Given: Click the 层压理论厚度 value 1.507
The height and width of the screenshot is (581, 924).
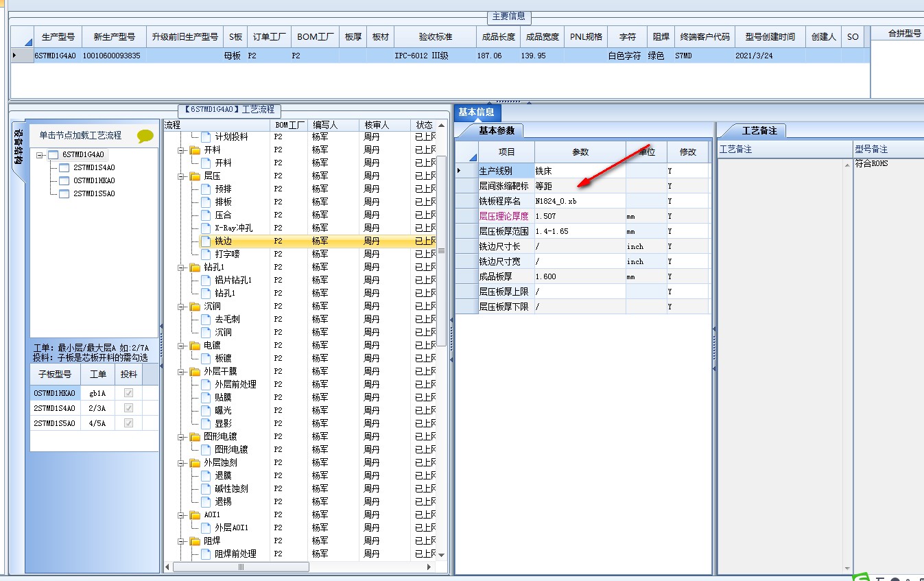Looking at the screenshot, I should click(x=580, y=216).
